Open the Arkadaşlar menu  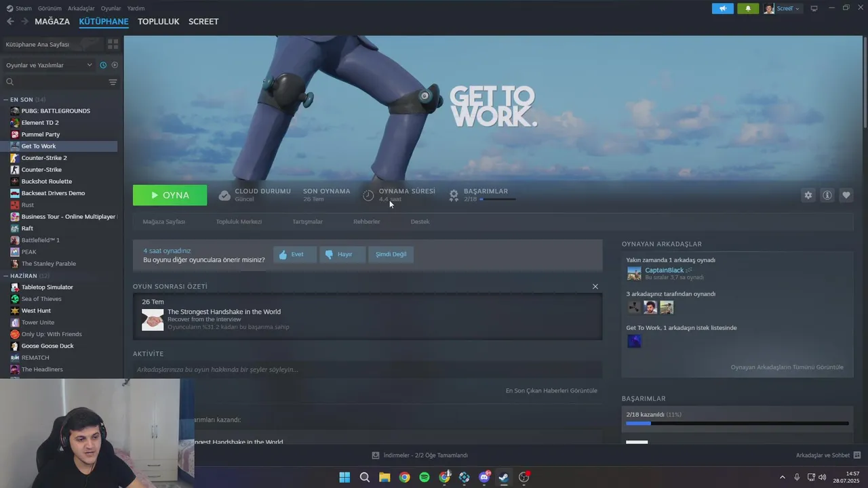(x=81, y=8)
